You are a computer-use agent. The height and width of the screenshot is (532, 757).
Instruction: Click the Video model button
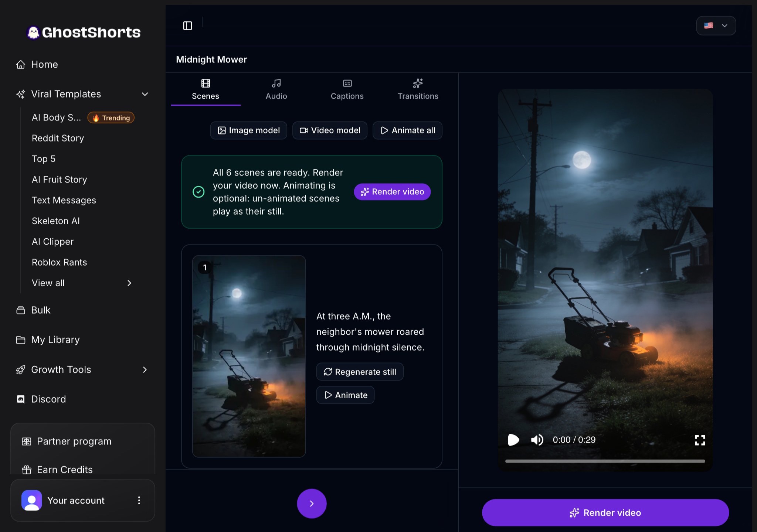pos(330,130)
